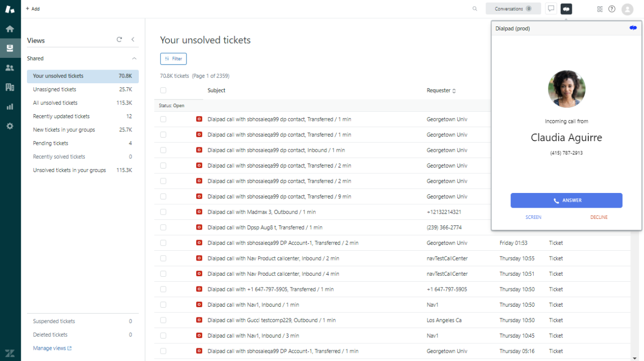This screenshot has height=361, width=644.
Task: Go to the Home icon
Action: [x=10, y=29]
